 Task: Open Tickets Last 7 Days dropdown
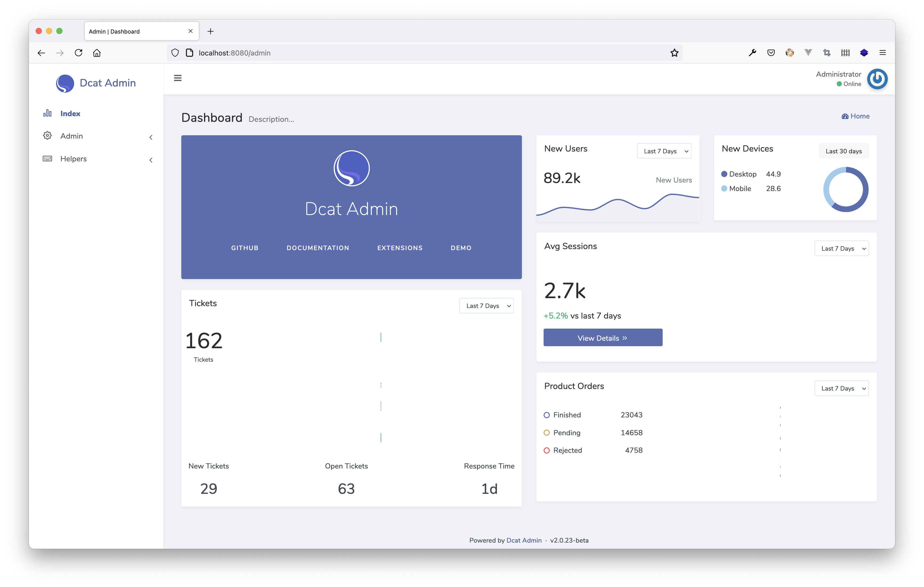tap(487, 306)
